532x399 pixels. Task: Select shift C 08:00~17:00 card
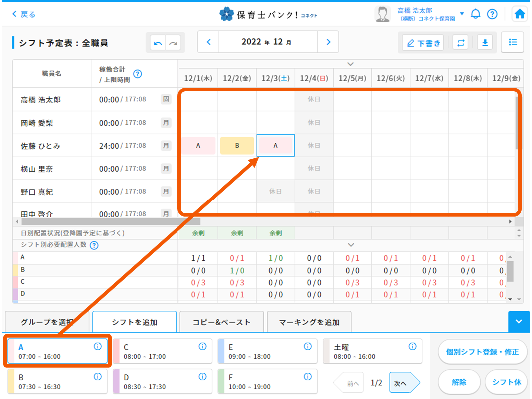[x=162, y=352]
